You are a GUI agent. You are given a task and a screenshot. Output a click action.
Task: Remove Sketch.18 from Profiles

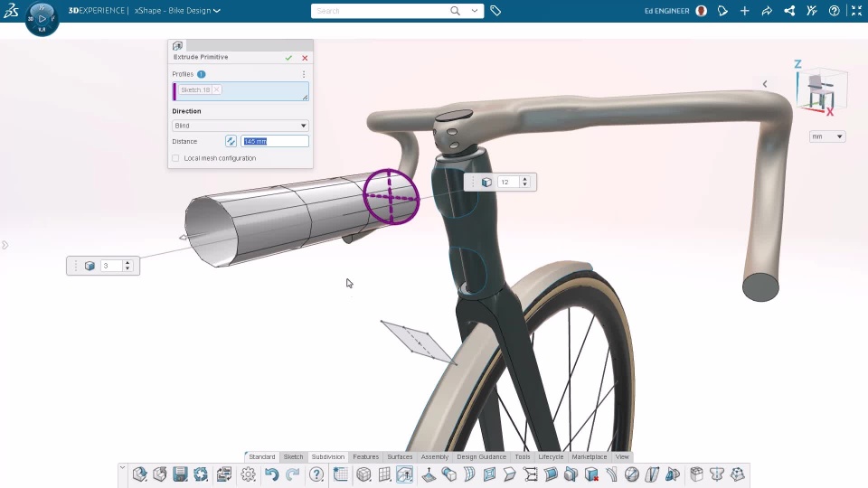pyautogui.click(x=216, y=89)
